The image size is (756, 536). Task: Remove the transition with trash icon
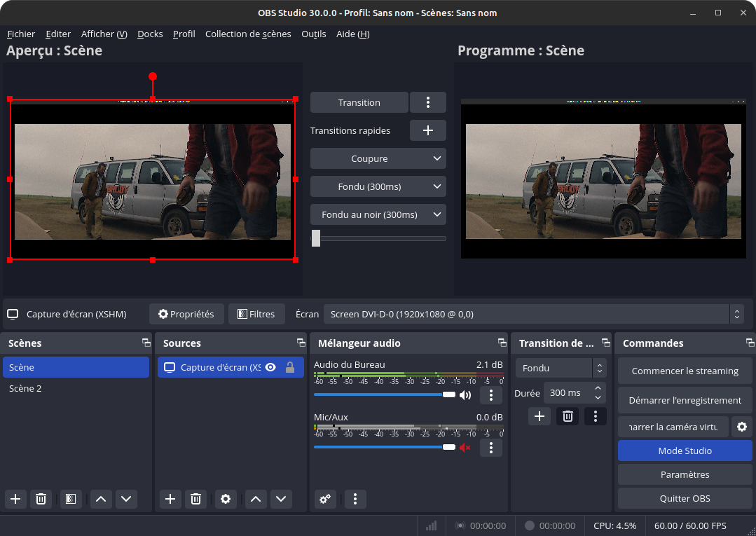coord(568,416)
